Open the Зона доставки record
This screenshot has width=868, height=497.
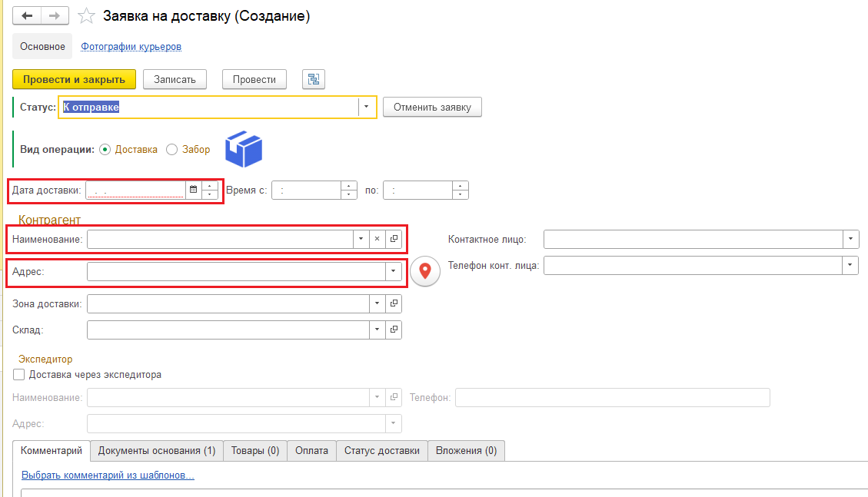point(394,303)
